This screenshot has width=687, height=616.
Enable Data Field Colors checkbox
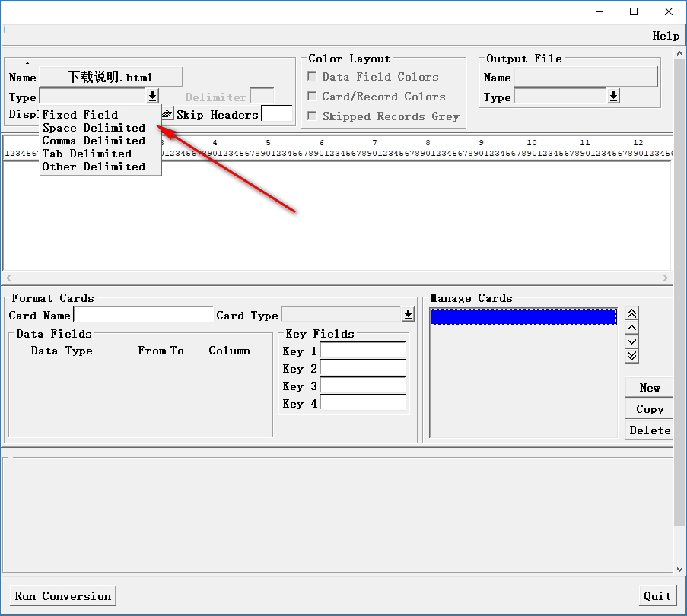pos(312,77)
